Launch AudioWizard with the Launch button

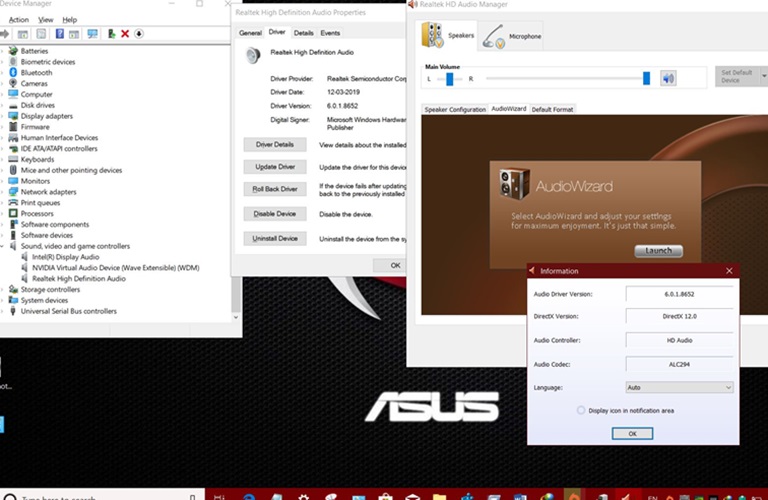658,250
